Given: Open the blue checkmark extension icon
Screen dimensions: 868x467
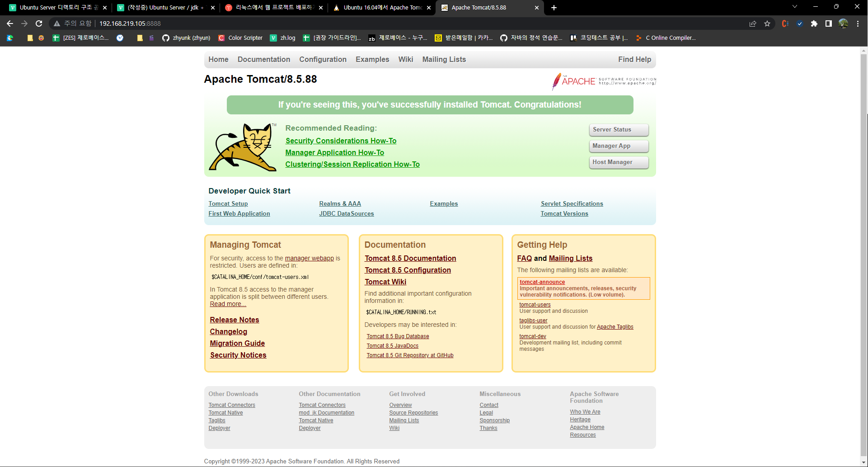Looking at the screenshot, I should coord(800,24).
